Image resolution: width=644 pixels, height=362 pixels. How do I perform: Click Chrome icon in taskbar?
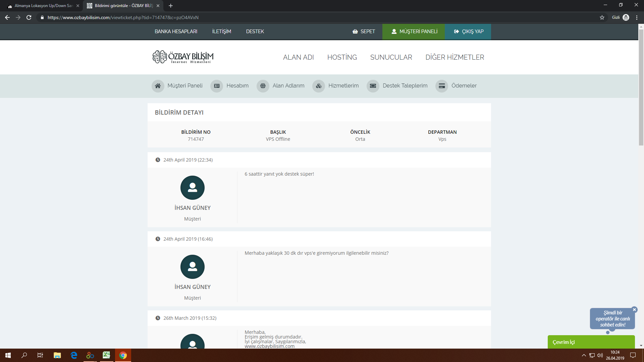tap(123, 355)
